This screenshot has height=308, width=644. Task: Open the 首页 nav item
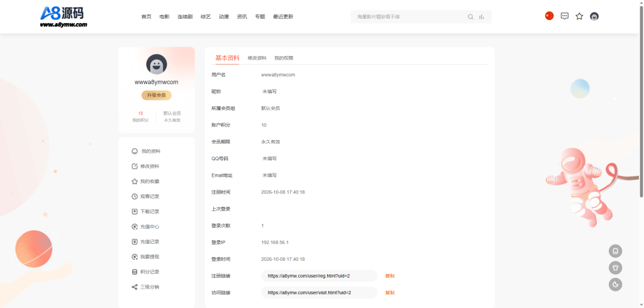coord(146,17)
